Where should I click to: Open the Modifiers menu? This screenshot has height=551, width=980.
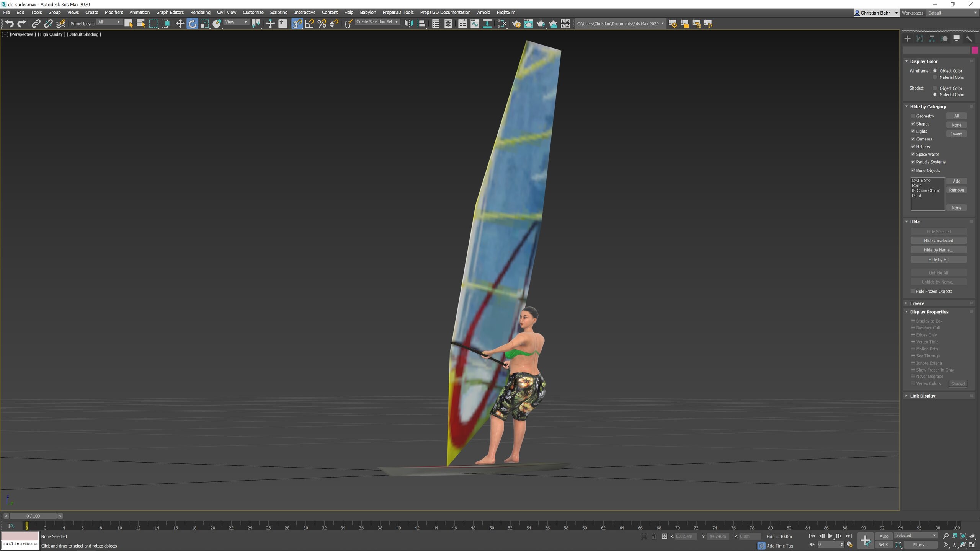(x=114, y=13)
